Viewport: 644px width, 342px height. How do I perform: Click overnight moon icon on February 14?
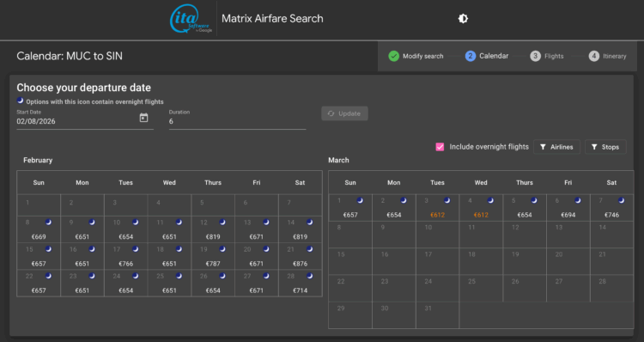[x=309, y=222]
